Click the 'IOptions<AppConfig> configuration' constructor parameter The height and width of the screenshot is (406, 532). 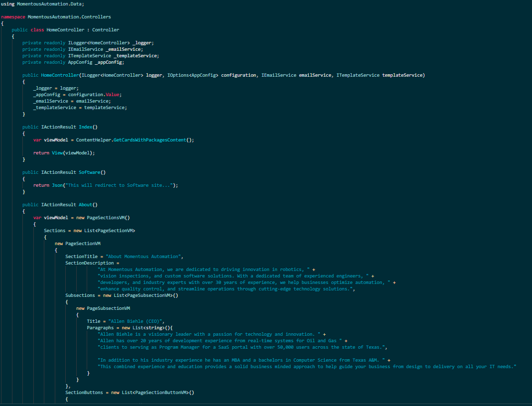click(212, 75)
